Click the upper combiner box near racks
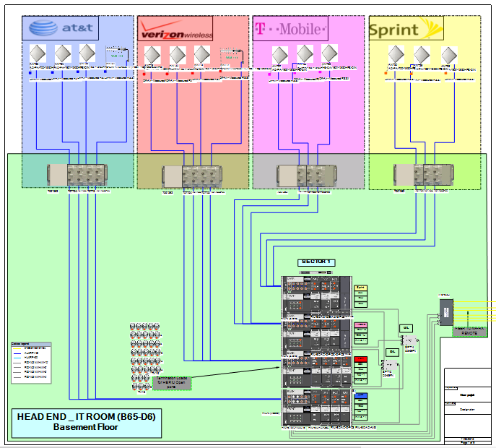496x448 pixels. (409, 340)
